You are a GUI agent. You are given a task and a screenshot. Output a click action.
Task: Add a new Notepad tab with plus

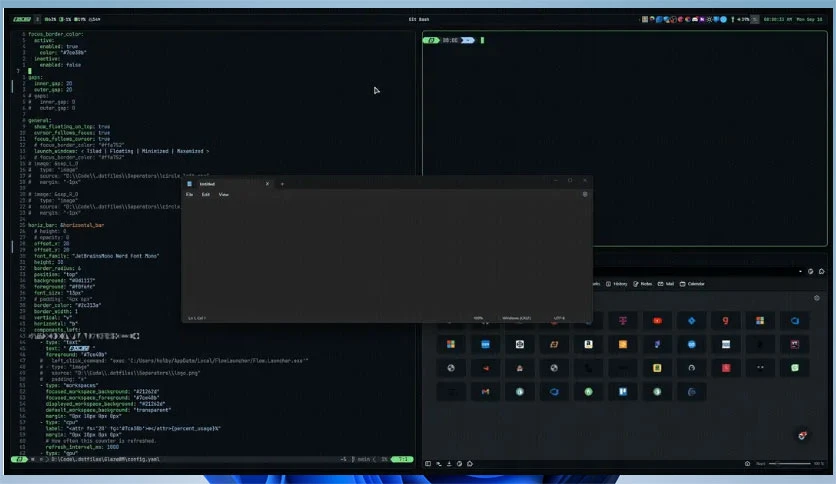coord(282,184)
